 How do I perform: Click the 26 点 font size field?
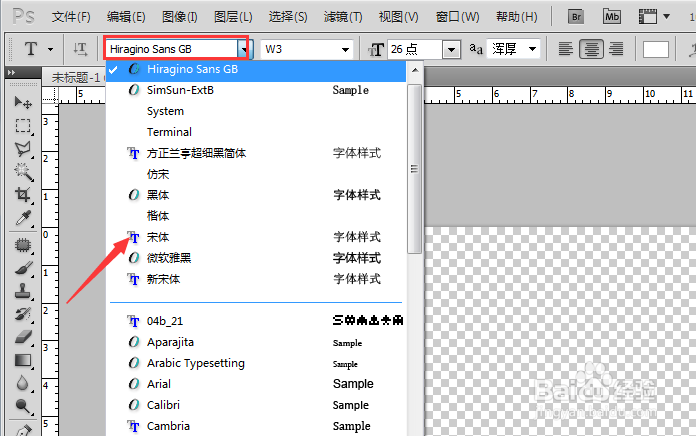pyautogui.click(x=415, y=49)
